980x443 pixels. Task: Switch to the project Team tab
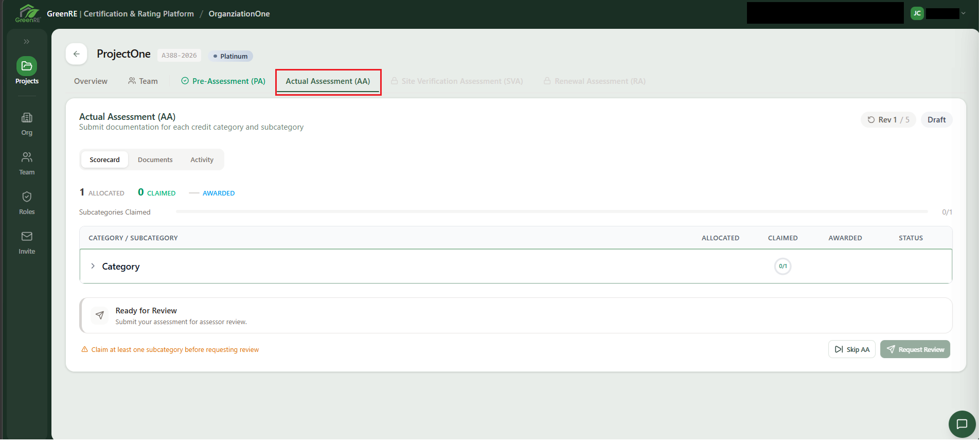tap(143, 81)
